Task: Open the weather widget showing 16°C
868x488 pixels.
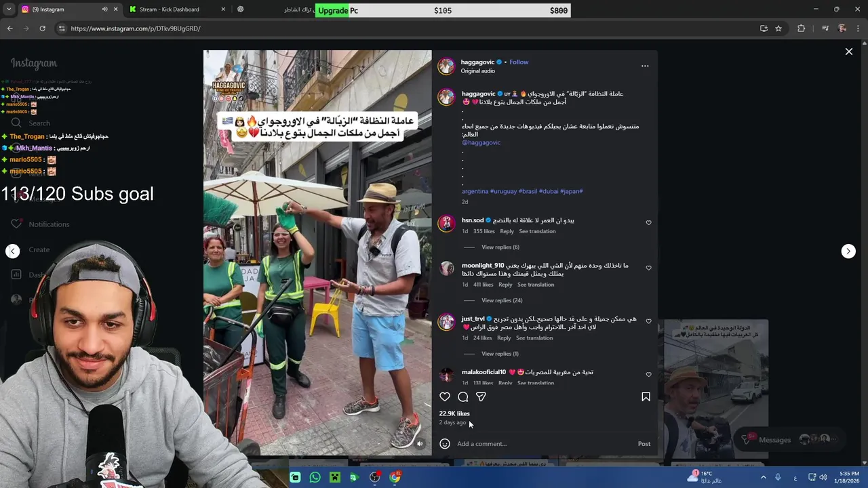Action: 705,477
